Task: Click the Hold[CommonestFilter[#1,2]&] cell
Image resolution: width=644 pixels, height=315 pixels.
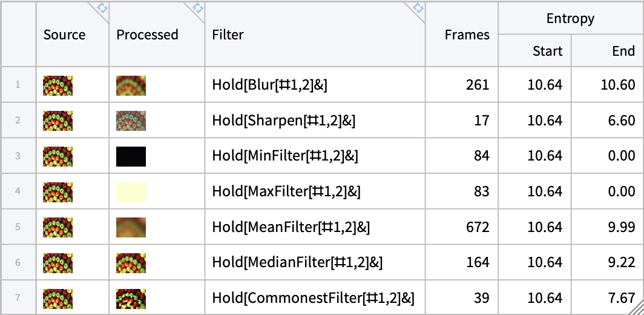Action: (313, 299)
